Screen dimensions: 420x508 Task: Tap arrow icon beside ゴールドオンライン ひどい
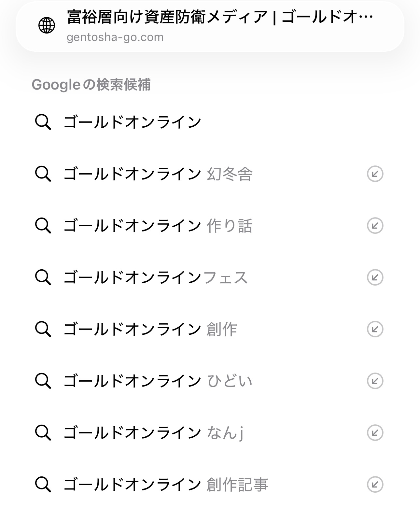click(375, 381)
